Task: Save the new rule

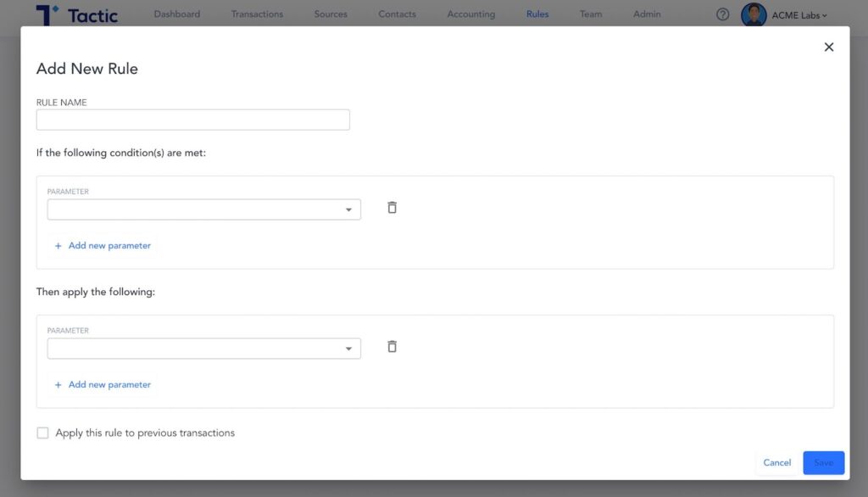Action: click(823, 462)
